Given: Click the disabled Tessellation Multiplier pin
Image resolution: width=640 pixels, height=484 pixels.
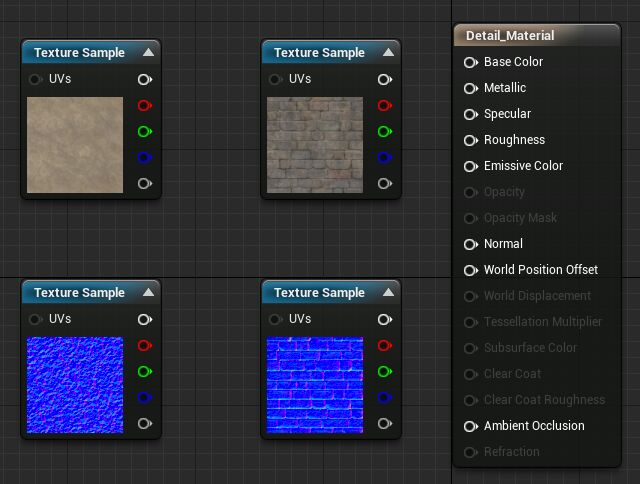Looking at the screenshot, I should [x=471, y=322].
